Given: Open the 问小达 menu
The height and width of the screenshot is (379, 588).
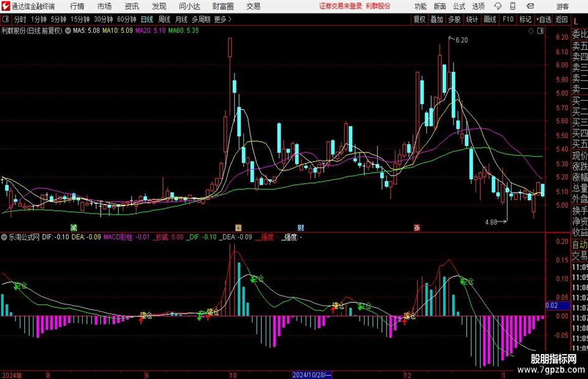Looking at the screenshot, I should point(189,6).
